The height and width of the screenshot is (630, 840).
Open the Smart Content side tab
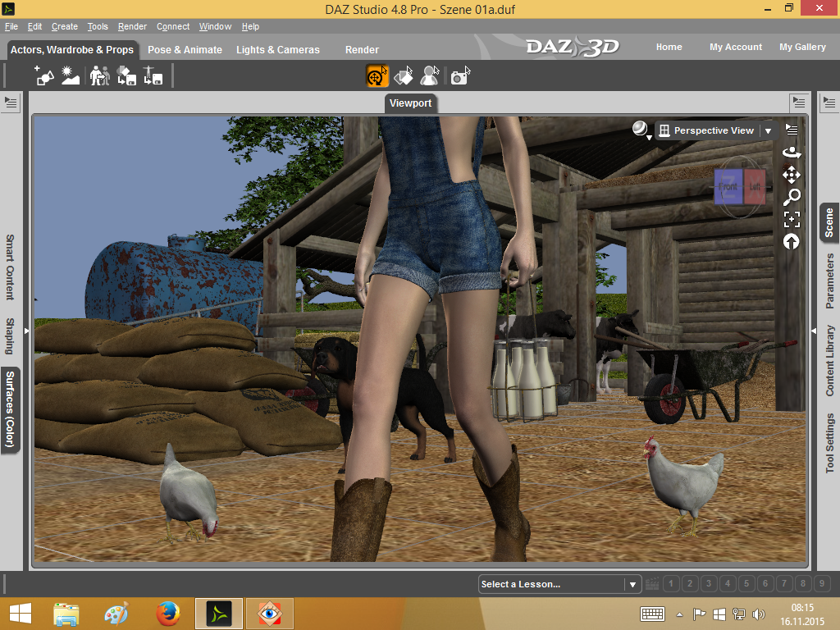[10, 267]
